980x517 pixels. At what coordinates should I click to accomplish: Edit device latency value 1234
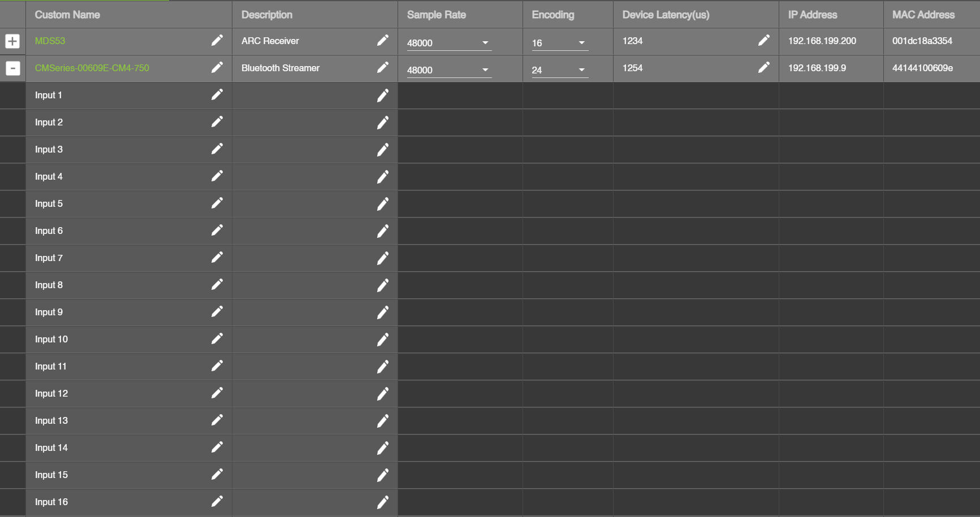pyautogui.click(x=764, y=40)
